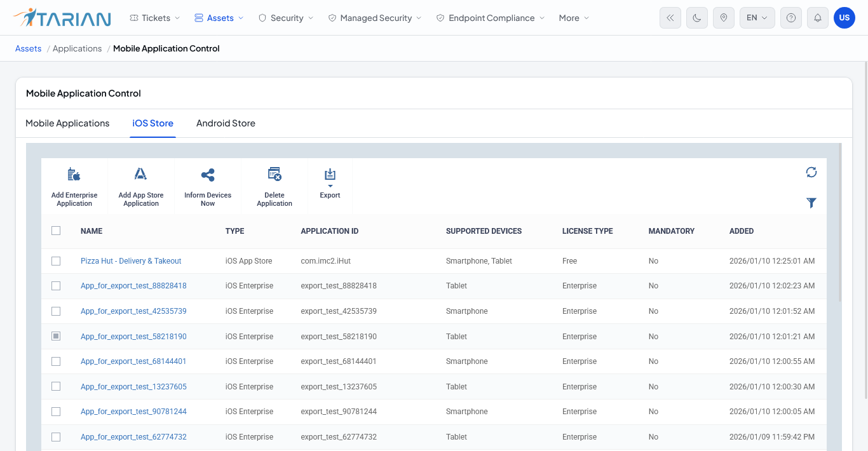Viewport: 868px width, 451px height.
Task: Mark the App_for_export_test_68144401 checkbox
Action: [x=56, y=361]
